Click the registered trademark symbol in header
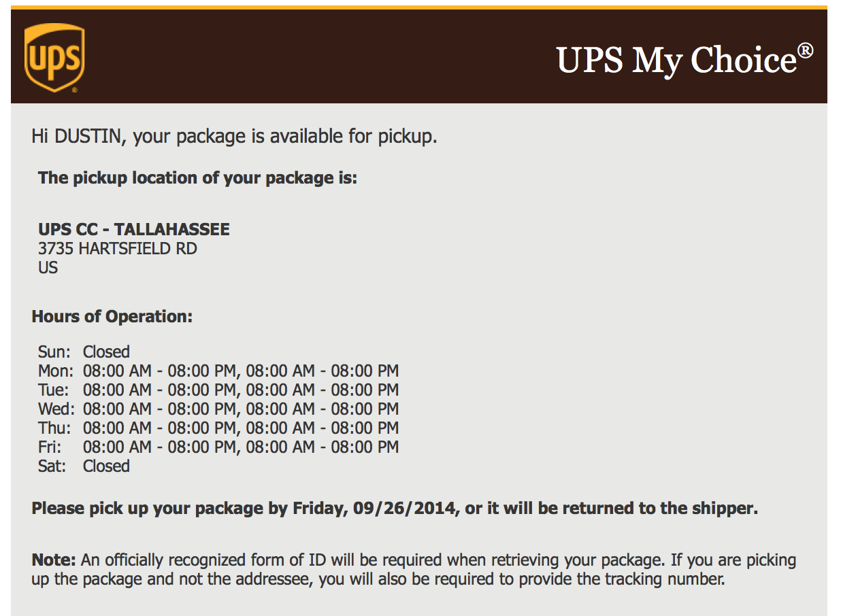The width and height of the screenshot is (841, 616). (806, 50)
